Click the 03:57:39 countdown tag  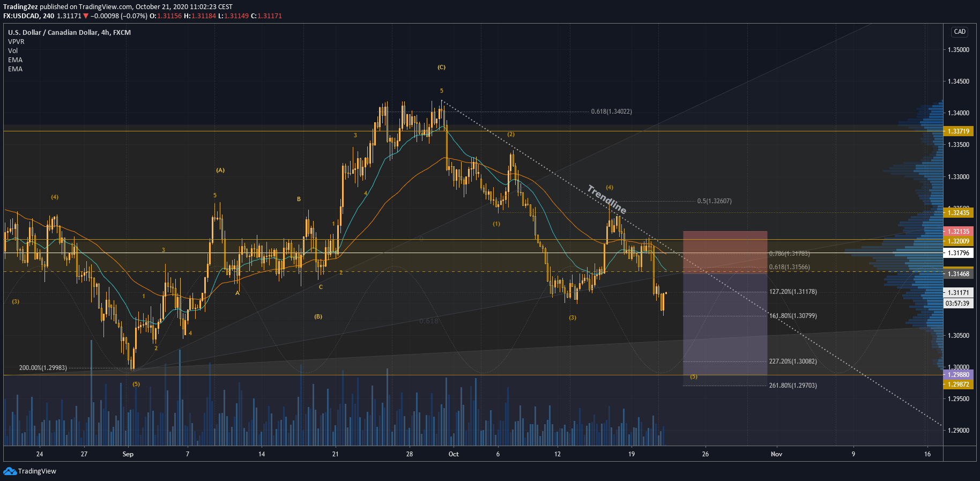[957, 304]
